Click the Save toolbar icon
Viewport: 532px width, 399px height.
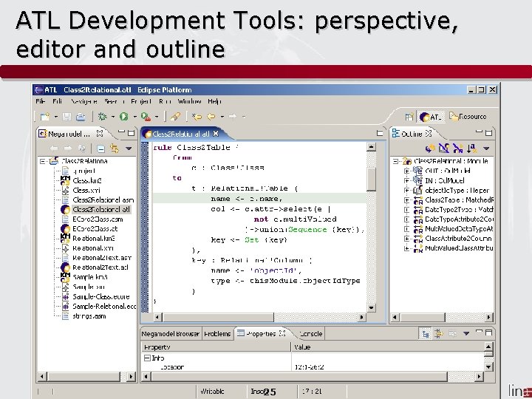(x=66, y=117)
